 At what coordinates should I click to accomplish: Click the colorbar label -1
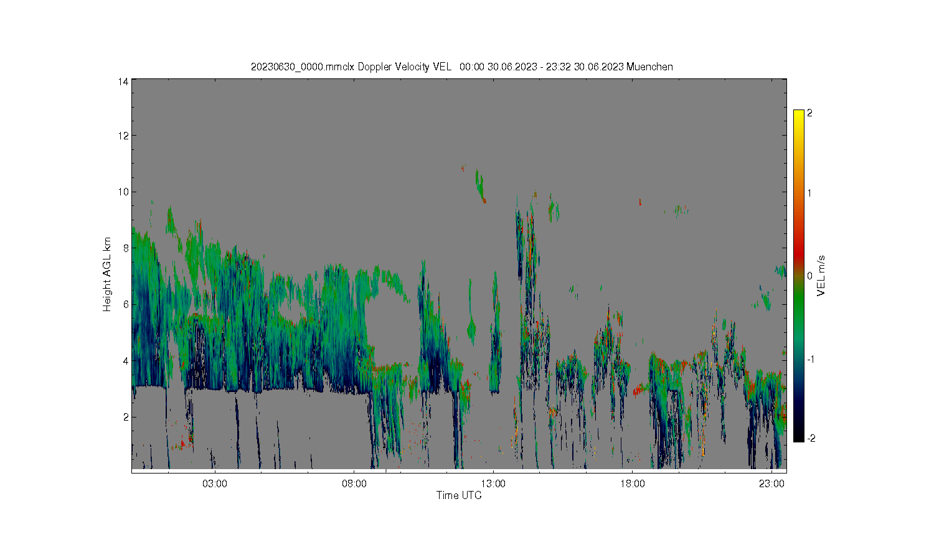809,360
